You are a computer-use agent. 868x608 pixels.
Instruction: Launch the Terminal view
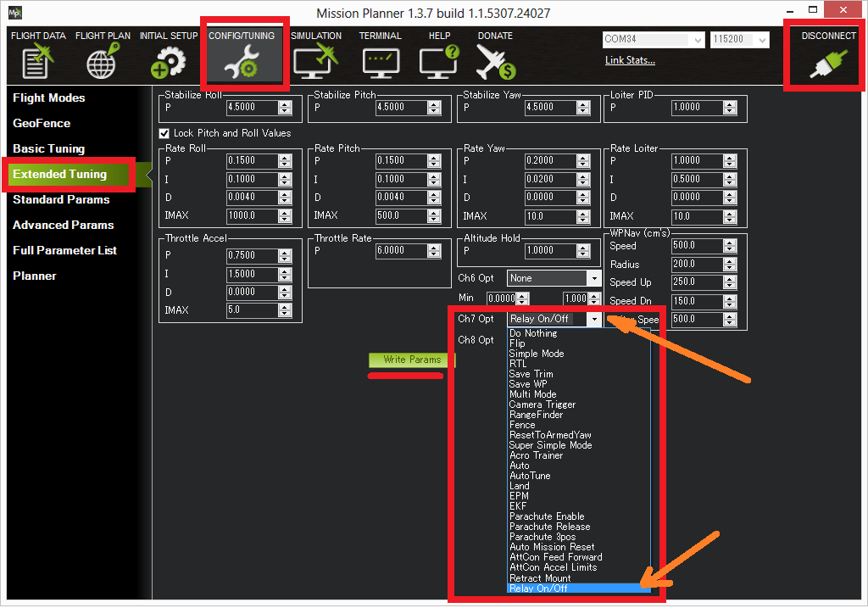380,58
